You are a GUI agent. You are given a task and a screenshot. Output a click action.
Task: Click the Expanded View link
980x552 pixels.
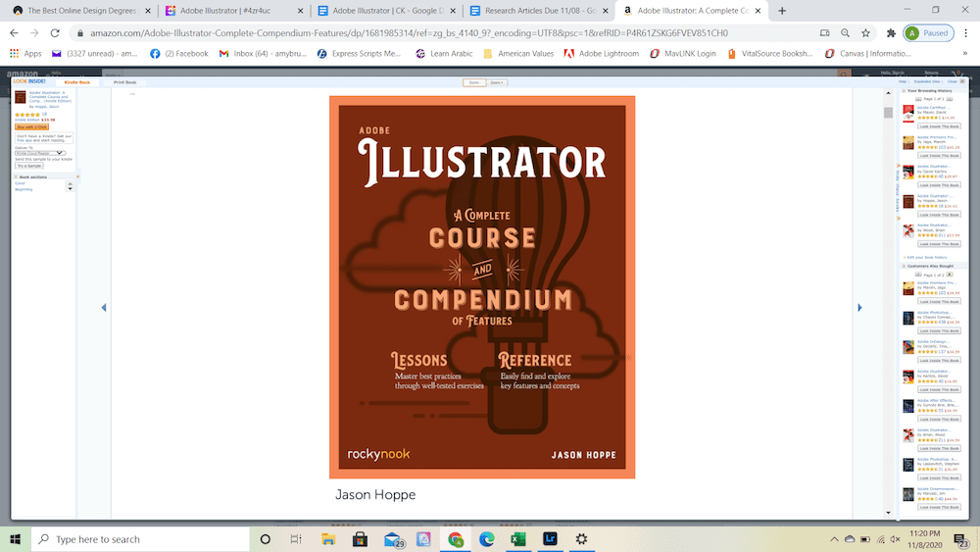(926, 81)
